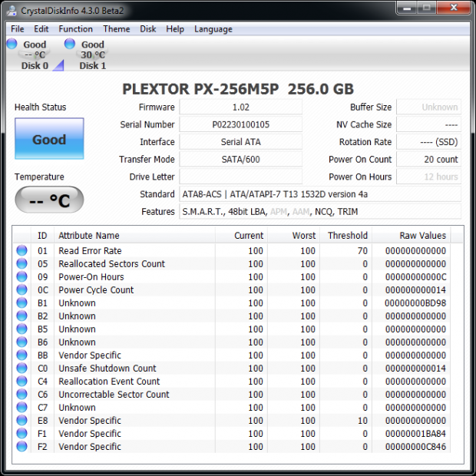Minimize the CrystalDiskInfo window

[x=407, y=8]
